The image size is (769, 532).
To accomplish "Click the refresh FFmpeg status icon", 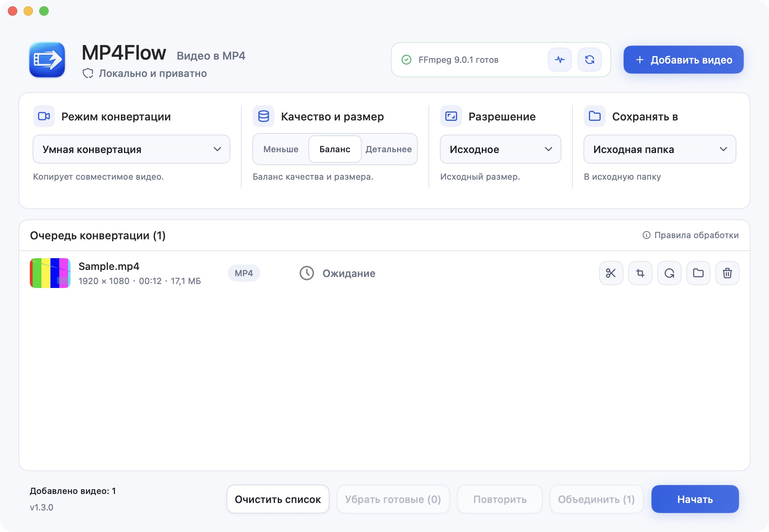I will [589, 60].
